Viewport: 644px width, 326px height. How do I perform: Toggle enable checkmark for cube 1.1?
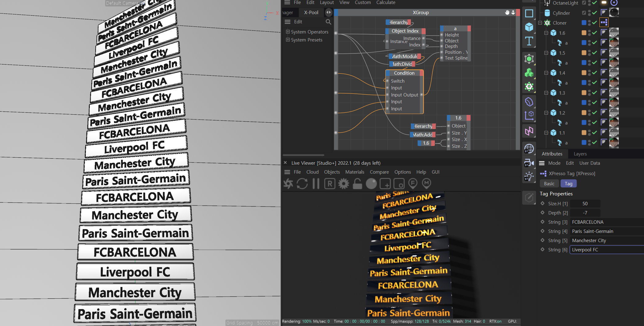click(x=594, y=132)
